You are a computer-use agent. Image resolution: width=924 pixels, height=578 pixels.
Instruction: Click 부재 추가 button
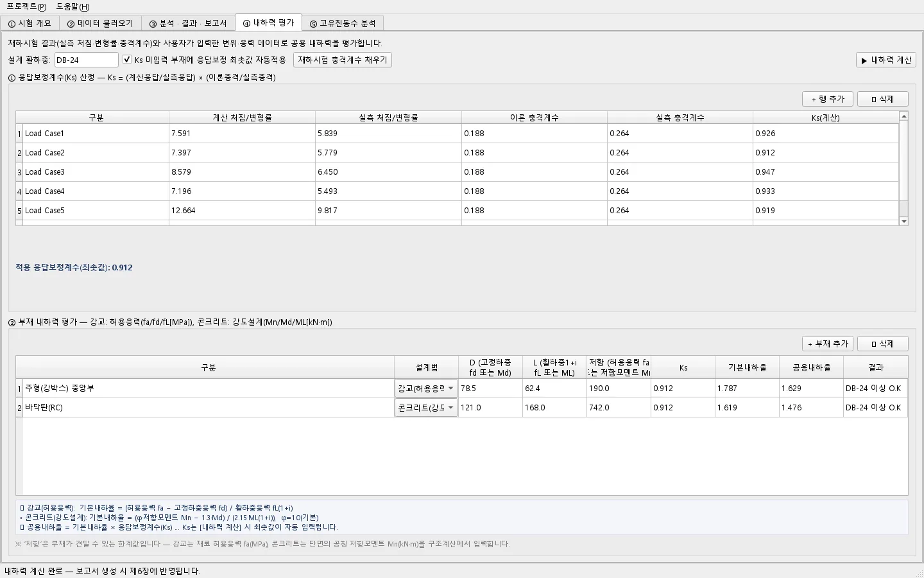point(828,344)
